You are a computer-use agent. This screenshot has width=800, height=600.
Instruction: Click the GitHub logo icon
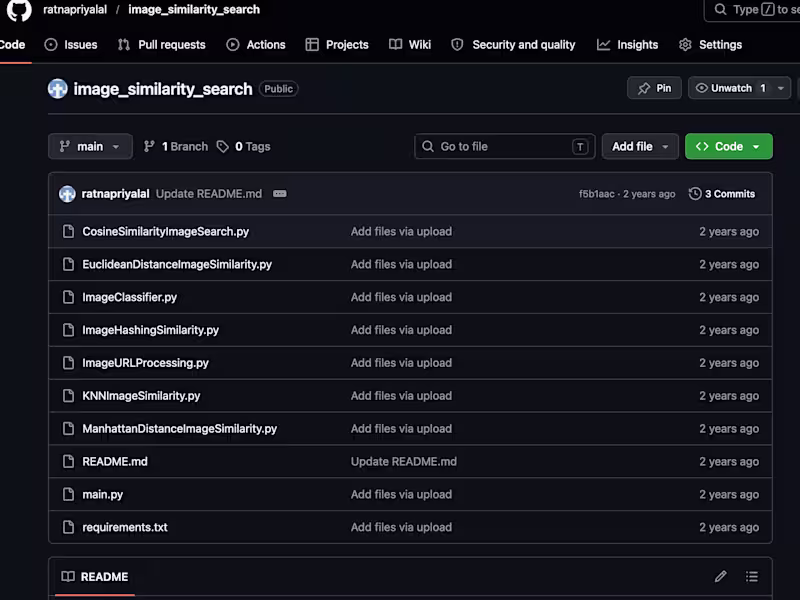coord(19,10)
